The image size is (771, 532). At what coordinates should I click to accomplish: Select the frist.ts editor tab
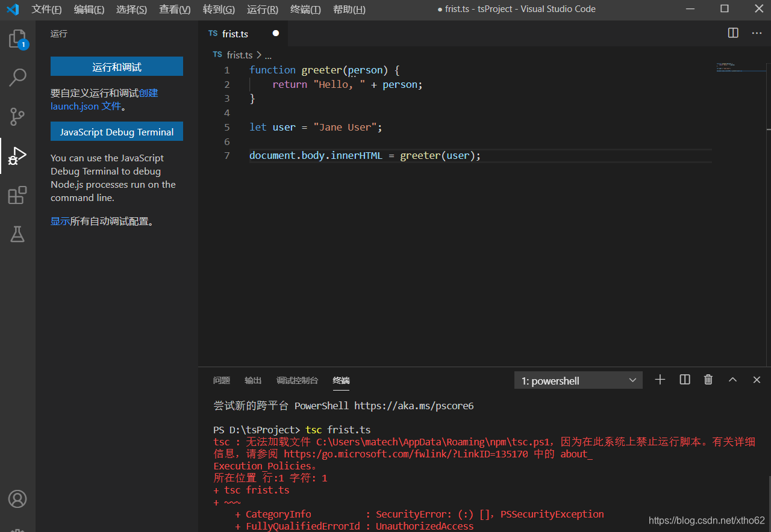[243, 34]
